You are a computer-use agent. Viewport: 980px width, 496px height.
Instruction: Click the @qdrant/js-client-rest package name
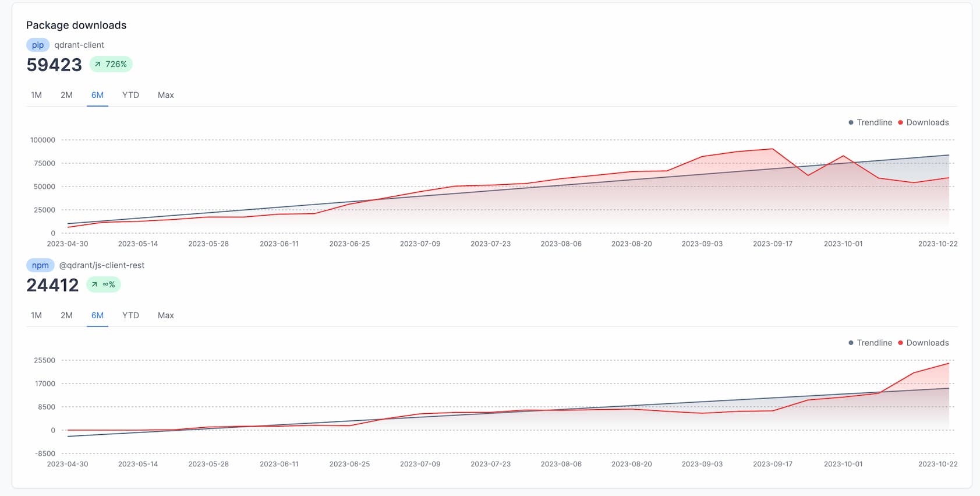(102, 265)
